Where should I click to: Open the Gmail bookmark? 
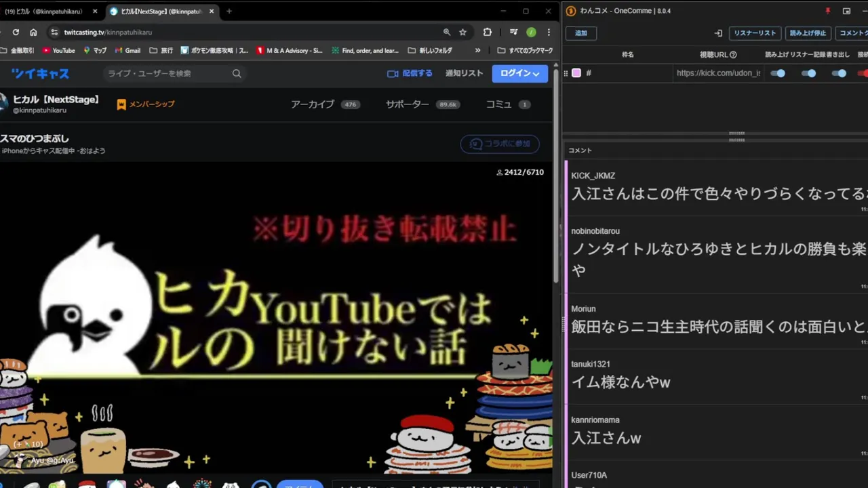[x=127, y=50]
